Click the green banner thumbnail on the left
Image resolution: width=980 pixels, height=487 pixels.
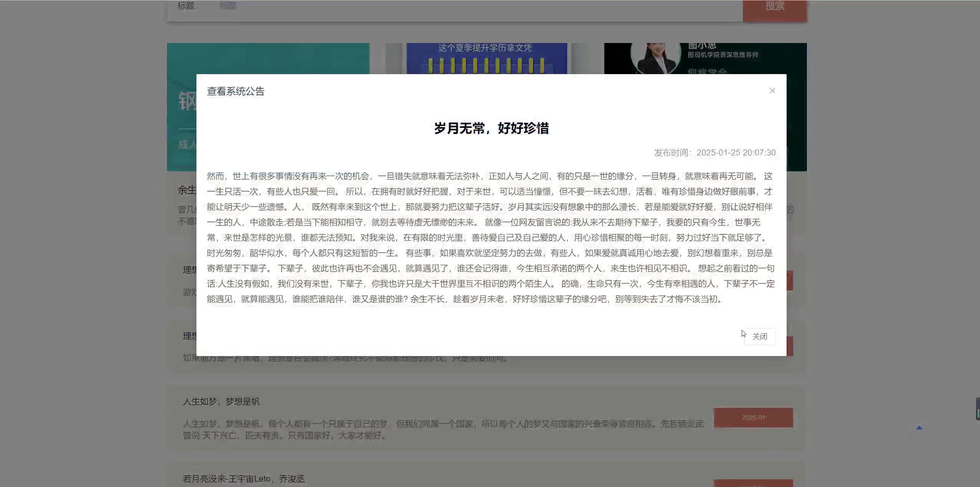268,58
